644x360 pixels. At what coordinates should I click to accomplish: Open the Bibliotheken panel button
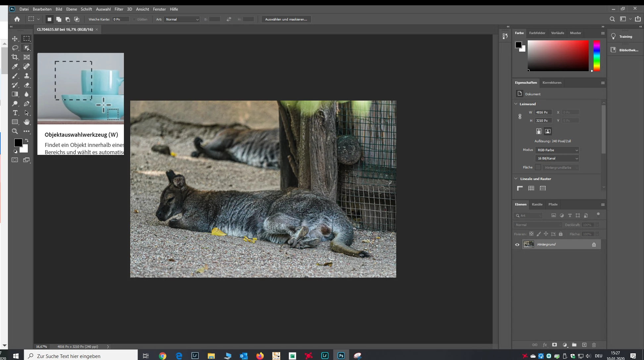625,50
